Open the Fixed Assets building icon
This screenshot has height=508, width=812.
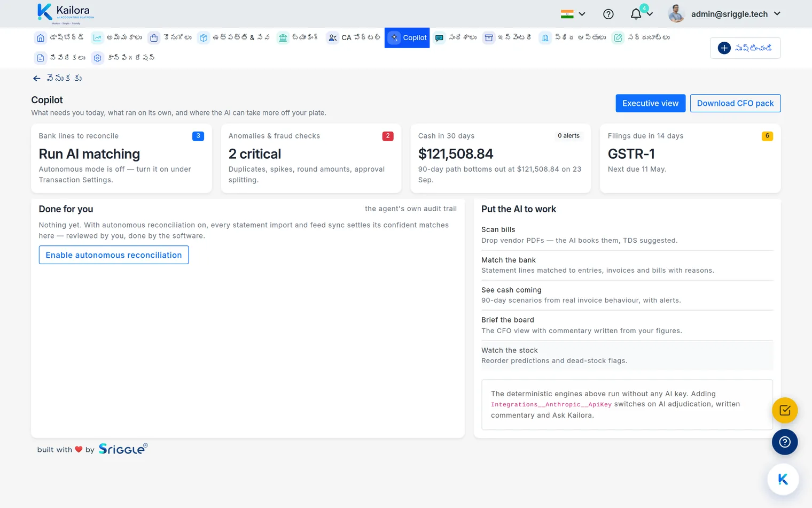click(545, 38)
